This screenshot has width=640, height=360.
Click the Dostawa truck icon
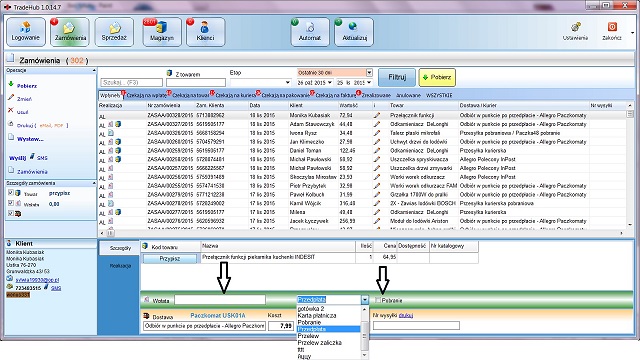point(147,316)
